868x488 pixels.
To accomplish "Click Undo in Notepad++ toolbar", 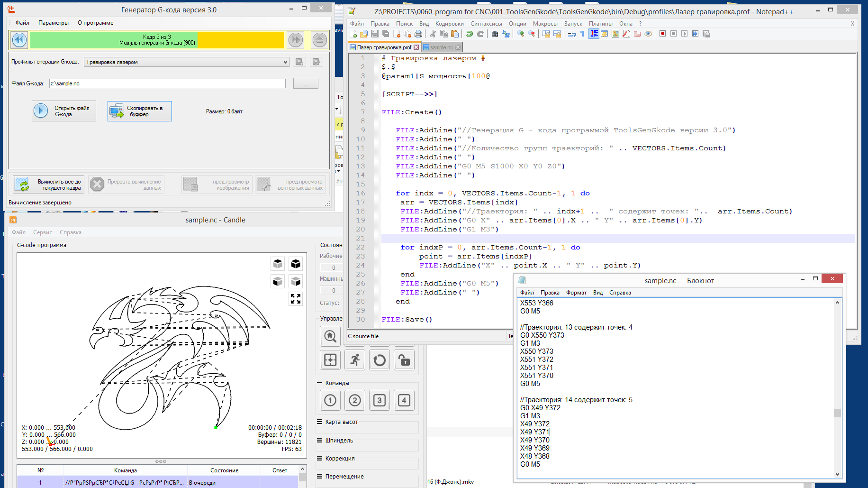I will (469, 34).
